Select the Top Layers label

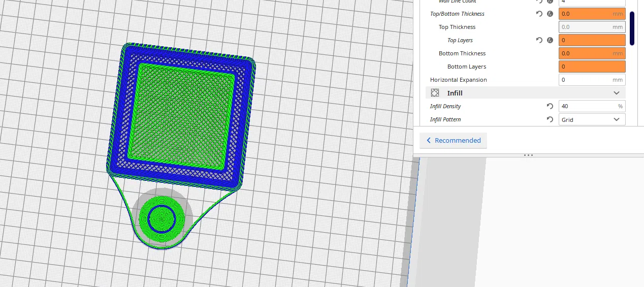pyautogui.click(x=460, y=40)
